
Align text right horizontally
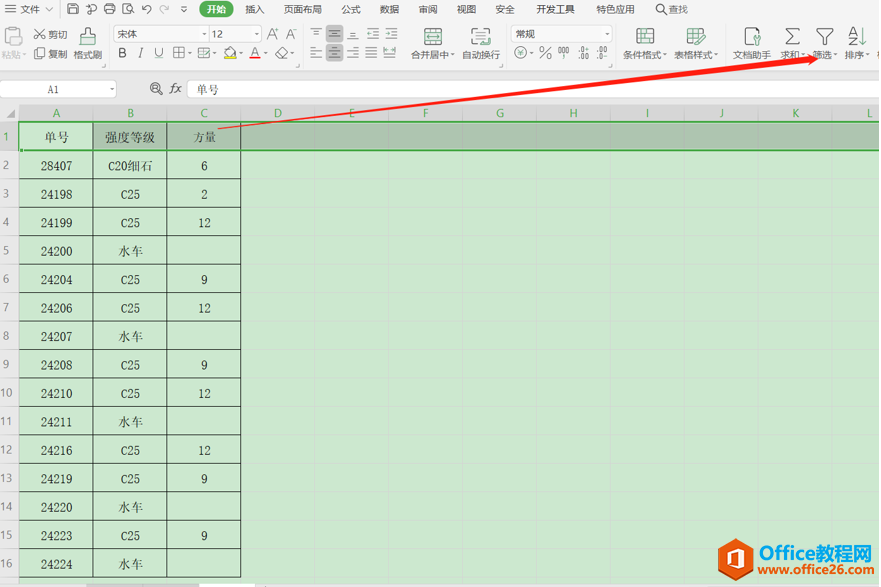[353, 53]
